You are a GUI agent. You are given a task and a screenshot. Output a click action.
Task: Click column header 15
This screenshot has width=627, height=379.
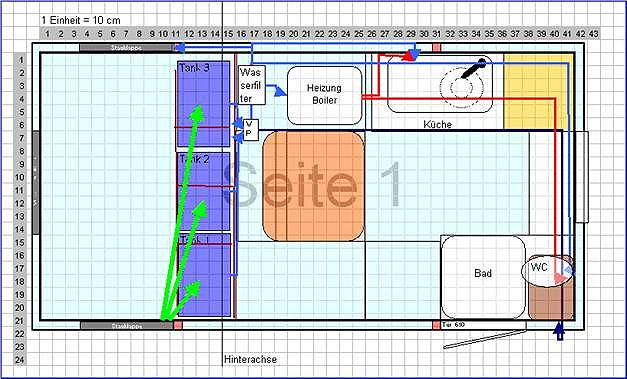tap(228, 34)
